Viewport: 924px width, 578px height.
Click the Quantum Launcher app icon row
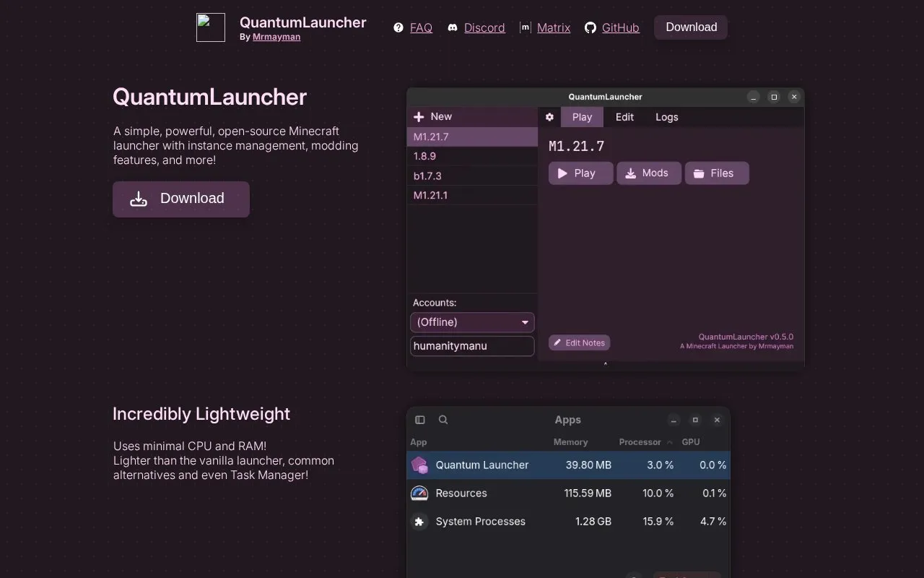pyautogui.click(x=569, y=465)
